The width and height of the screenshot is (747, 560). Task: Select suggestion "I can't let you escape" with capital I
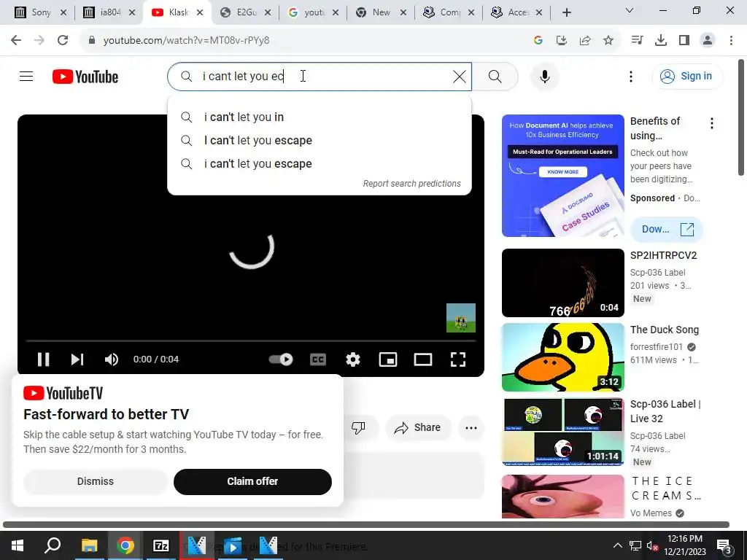[x=320, y=141]
